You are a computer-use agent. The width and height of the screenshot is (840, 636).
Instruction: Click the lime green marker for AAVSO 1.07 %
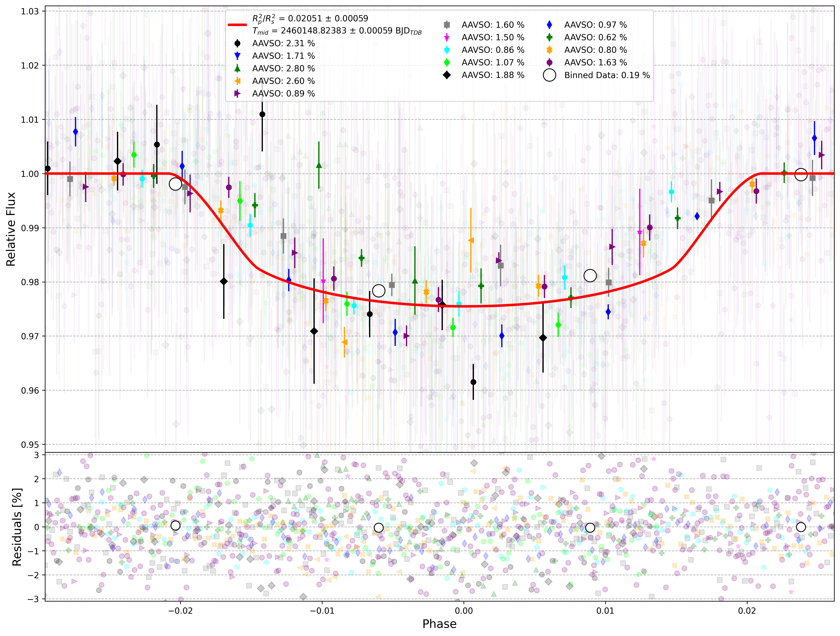(x=447, y=62)
